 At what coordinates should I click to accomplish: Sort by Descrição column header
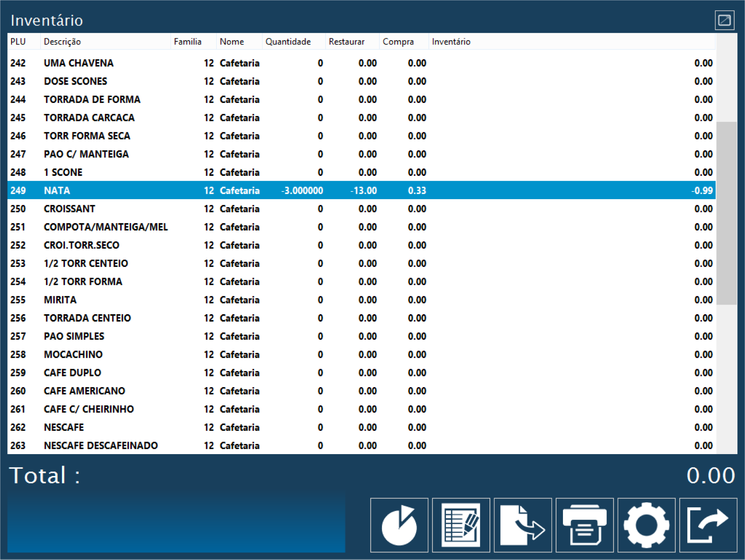[x=62, y=42]
